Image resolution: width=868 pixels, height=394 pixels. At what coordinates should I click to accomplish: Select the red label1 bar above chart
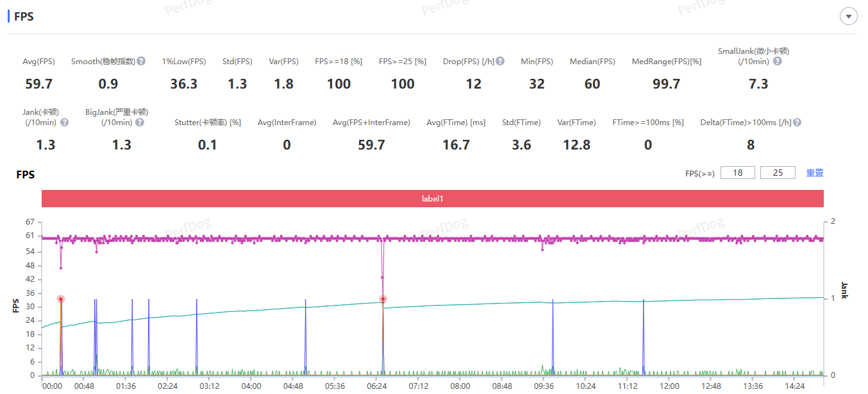(432, 199)
